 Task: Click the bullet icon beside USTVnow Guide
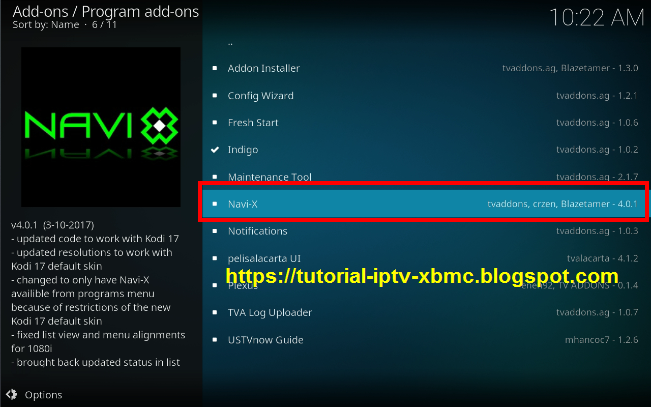pyautogui.click(x=215, y=340)
